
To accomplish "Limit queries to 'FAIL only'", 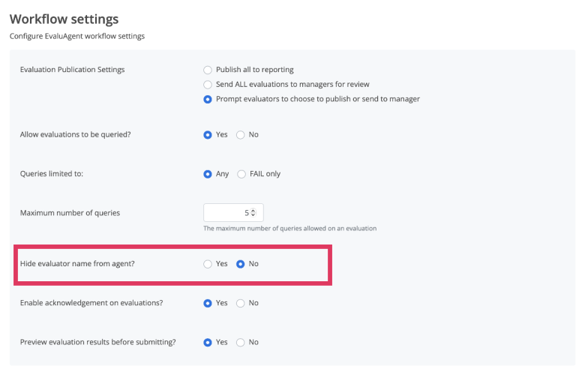I will point(241,174).
